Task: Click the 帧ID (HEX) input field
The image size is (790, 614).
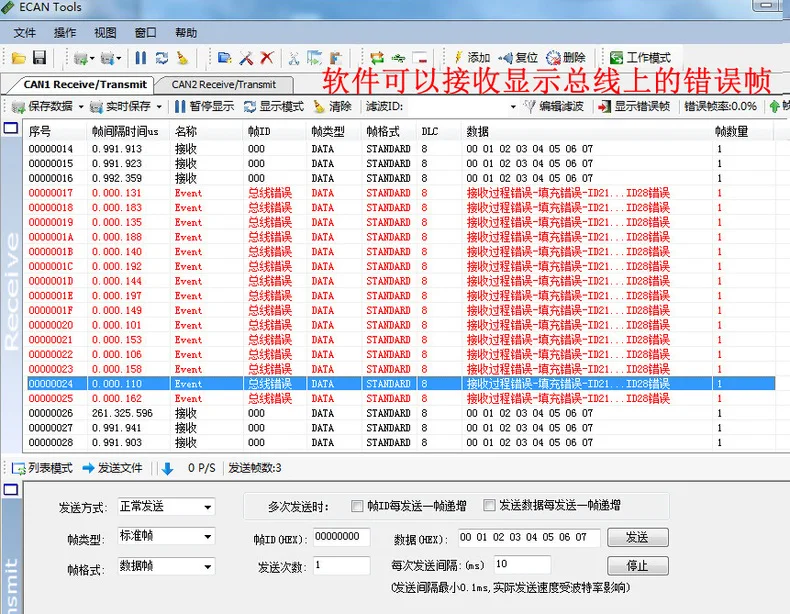Action: pos(342,537)
